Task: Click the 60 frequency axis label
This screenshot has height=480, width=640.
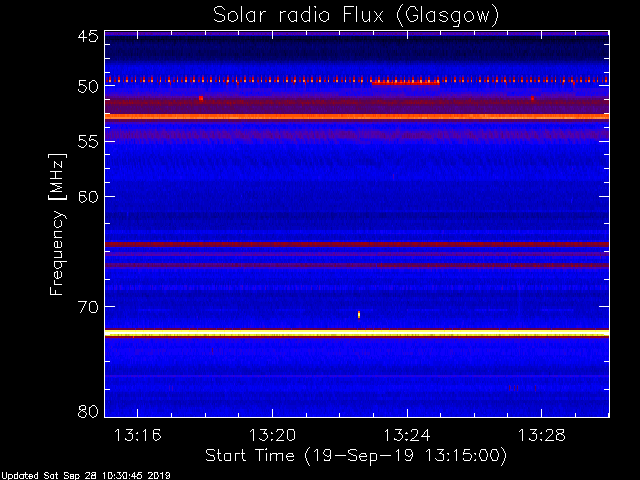Action: coord(88,197)
